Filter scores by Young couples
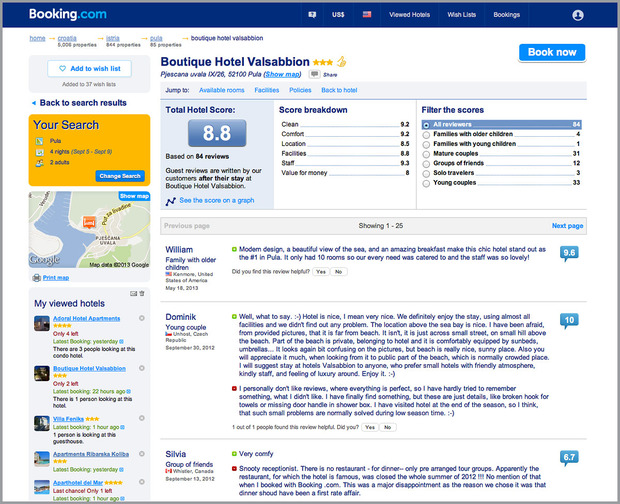This screenshot has width=620, height=504. [501, 183]
